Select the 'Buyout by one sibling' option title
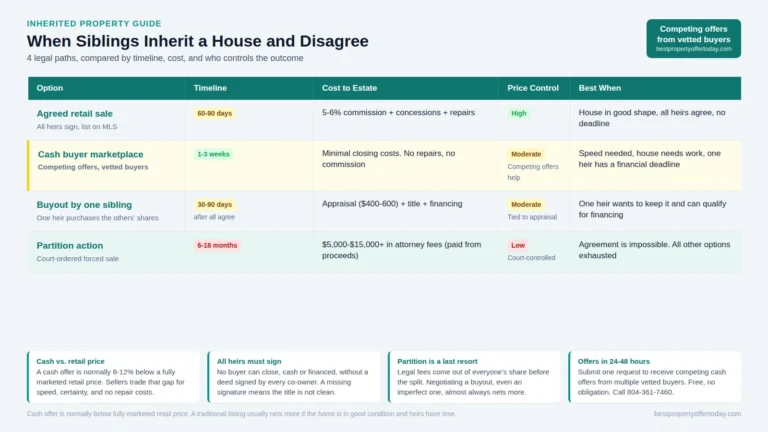Viewport: 768px width, 432px height. tap(84, 205)
